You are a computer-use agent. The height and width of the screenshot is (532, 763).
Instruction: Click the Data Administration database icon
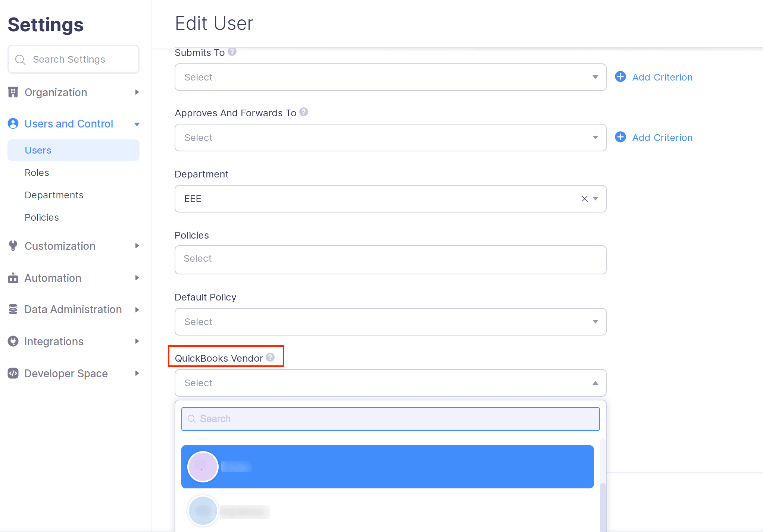pyautogui.click(x=13, y=309)
